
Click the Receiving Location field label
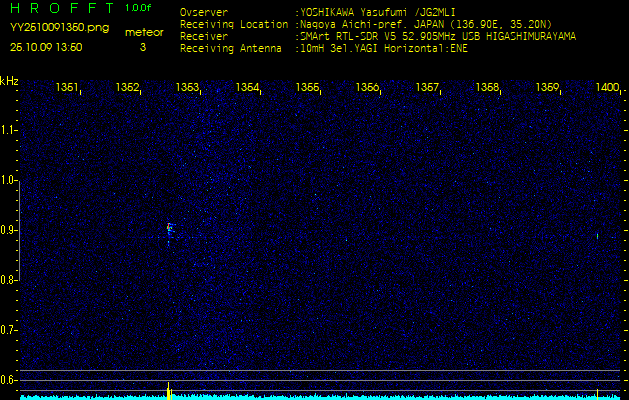(x=234, y=24)
